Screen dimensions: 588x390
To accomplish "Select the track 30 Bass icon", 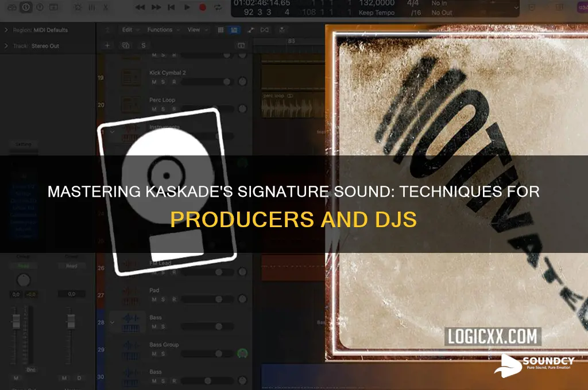I will click(131, 376).
